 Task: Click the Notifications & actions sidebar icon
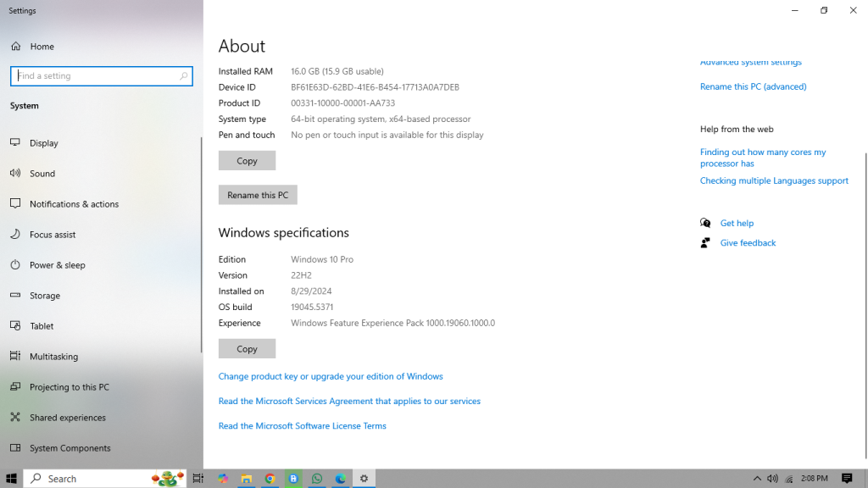(x=15, y=203)
